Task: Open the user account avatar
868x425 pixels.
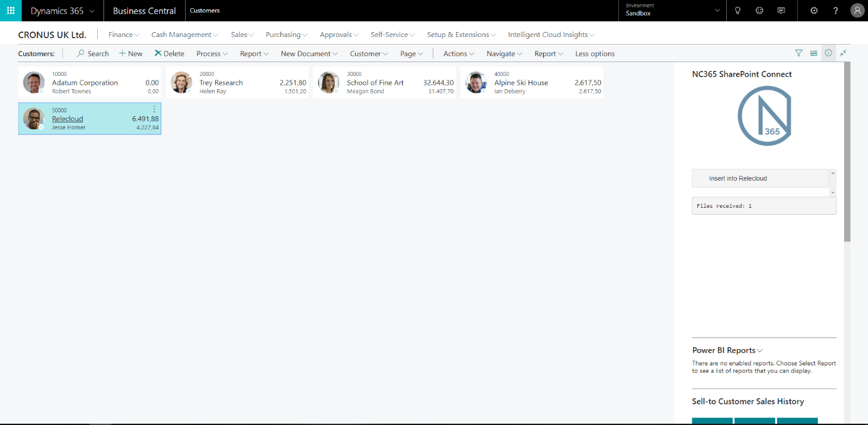Action: [x=857, y=11]
